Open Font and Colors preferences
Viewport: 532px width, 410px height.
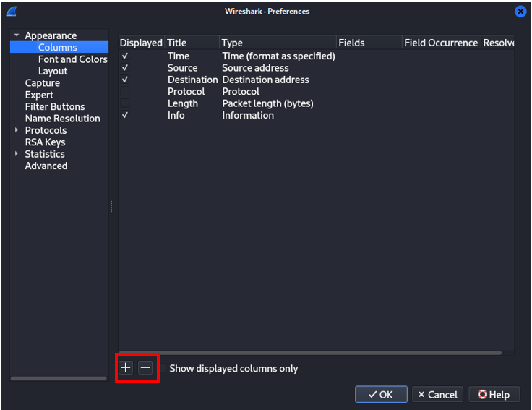pos(72,59)
